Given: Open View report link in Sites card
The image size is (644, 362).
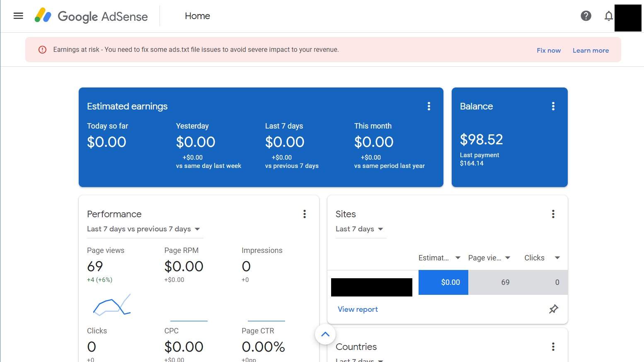Looking at the screenshot, I should [x=358, y=309].
